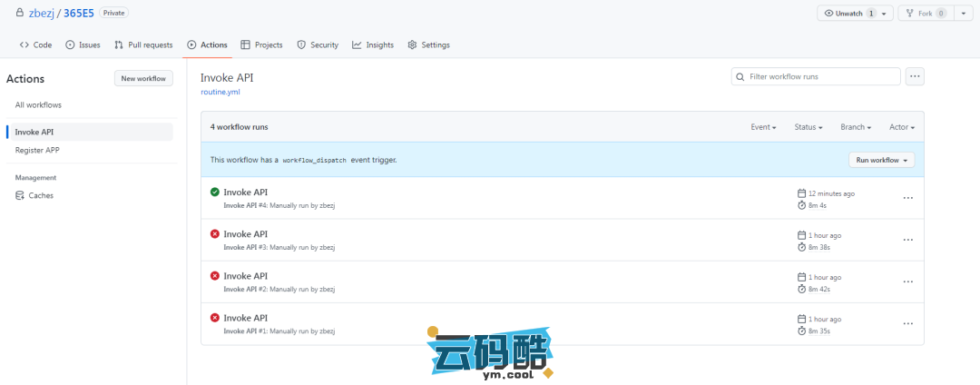
Task: Go to the Pull requests tab
Action: point(143,44)
